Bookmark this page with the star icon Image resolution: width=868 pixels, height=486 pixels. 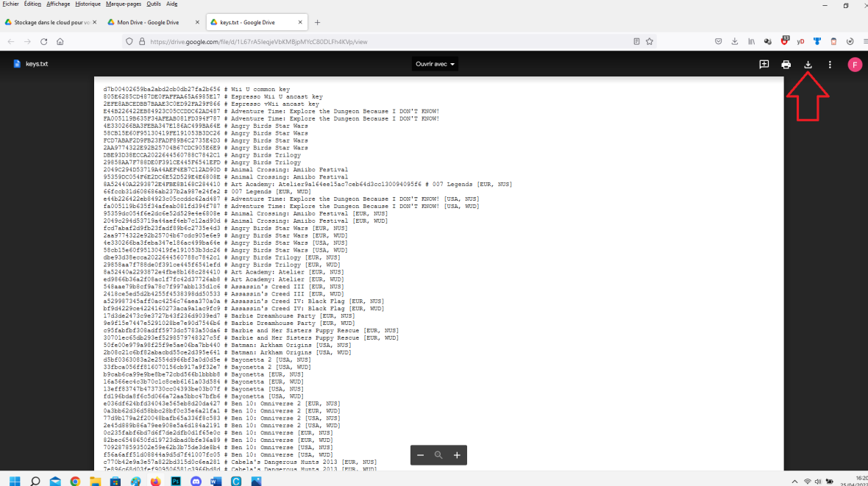point(650,42)
